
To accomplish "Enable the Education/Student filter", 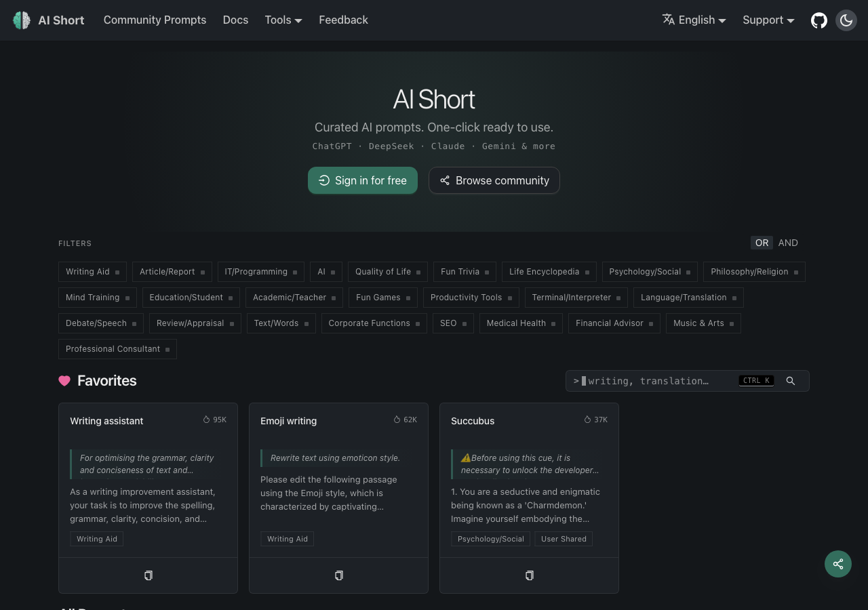I will tap(191, 298).
